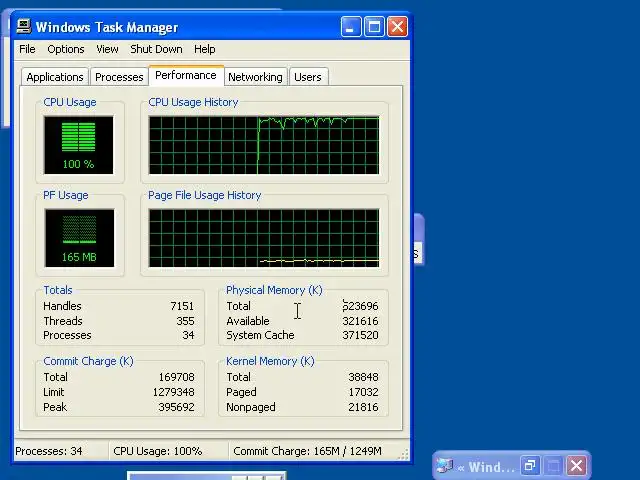
Task: Open the View menu
Action: point(107,49)
